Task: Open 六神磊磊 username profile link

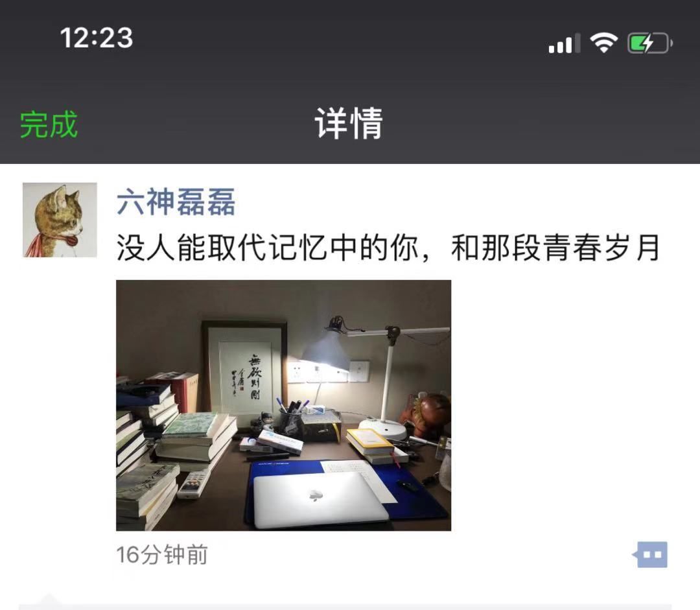Action: (176, 202)
